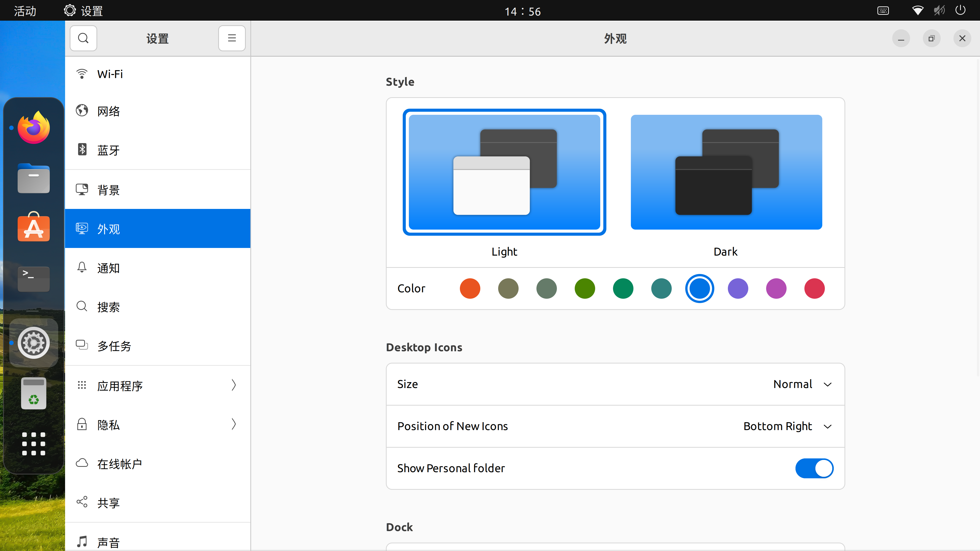Open the 蓝牙 settings page
Image resolution: width=980 pixels, height=551 pixels.
[x=157, y=150]
